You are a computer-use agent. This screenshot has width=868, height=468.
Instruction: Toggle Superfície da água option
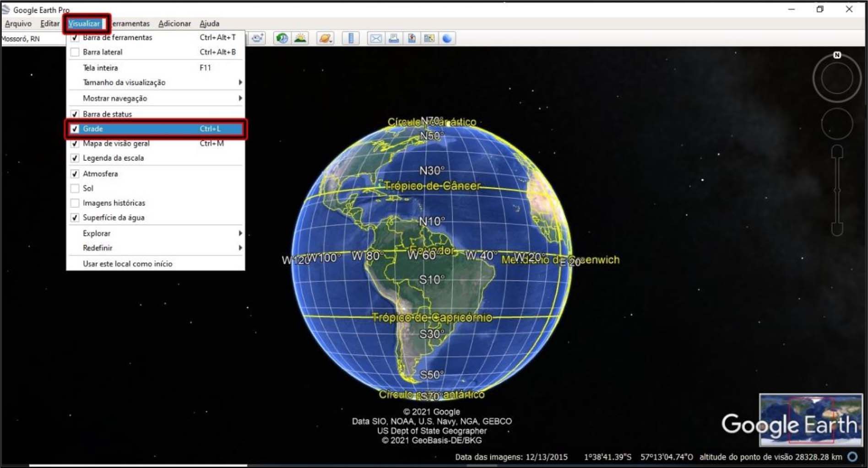(x=156, y=218)
